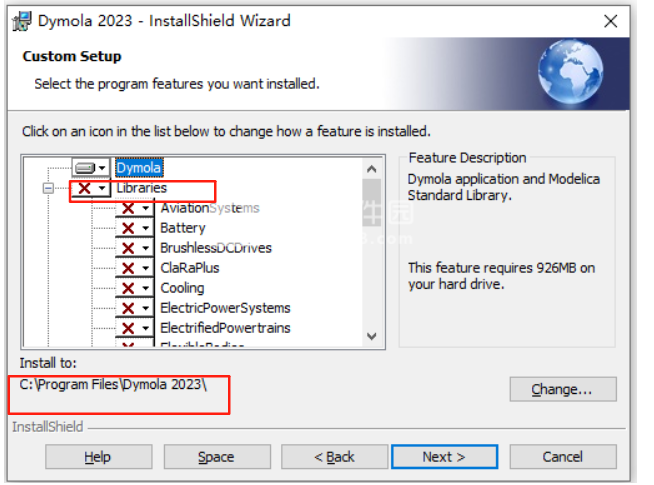This screenshot has height=485, width=654.
Task: Click the red X icon beside BrushlessDCDrives
Action: (128, 248)
